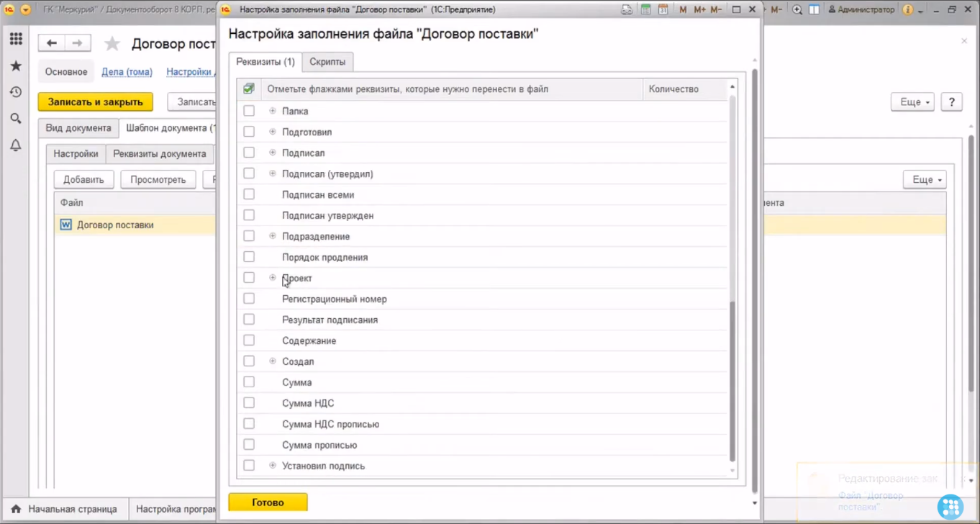The height and width of the screenshot is (524, 980).
Task: Switch to the Скрипты tab
Action: tap(327, 62)
